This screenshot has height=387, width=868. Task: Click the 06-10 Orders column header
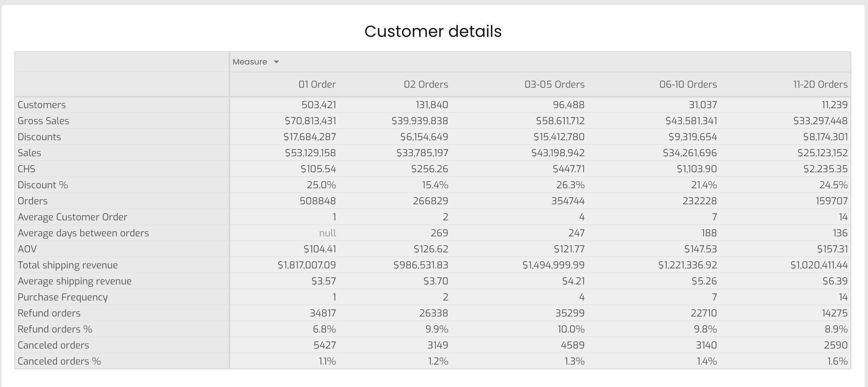coord(688,85)
